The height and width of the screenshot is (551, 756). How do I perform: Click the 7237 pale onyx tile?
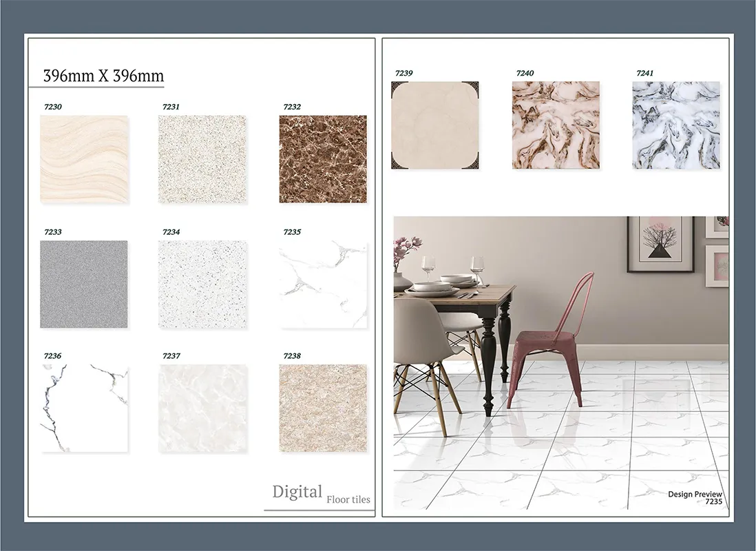click(202, 408)
